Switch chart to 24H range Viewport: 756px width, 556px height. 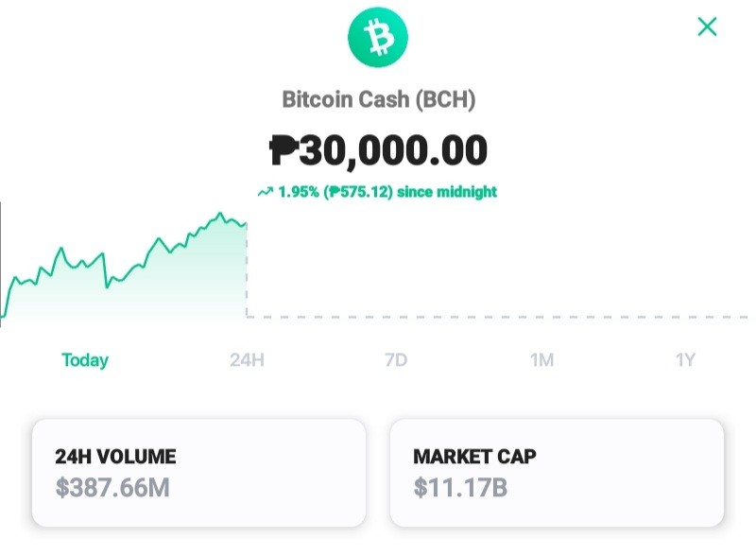tap(247, 360)
